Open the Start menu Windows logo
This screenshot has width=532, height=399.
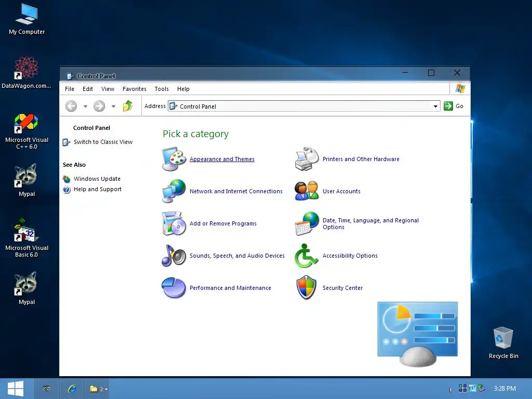coord(16,389)
